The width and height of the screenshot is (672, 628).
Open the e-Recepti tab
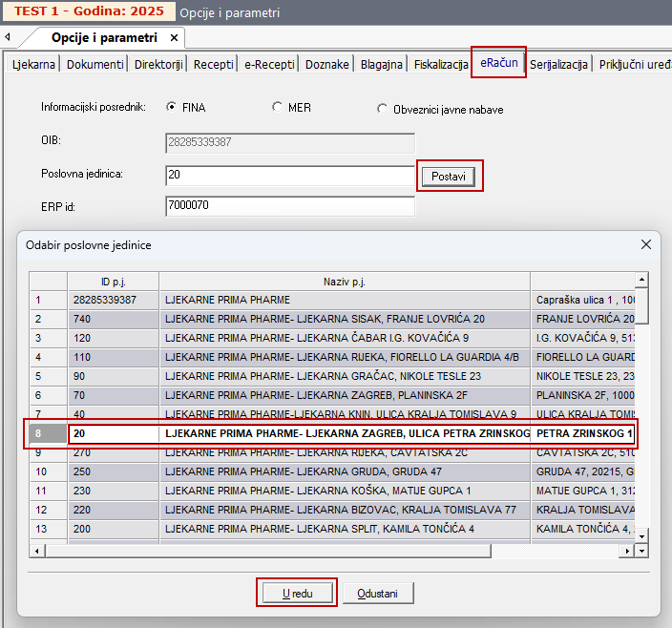[268, 65]
